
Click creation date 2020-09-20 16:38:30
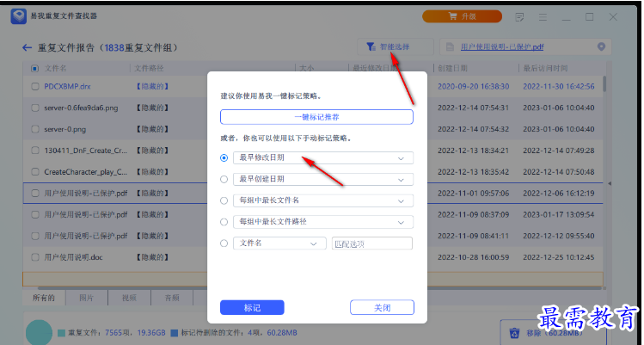473,86
